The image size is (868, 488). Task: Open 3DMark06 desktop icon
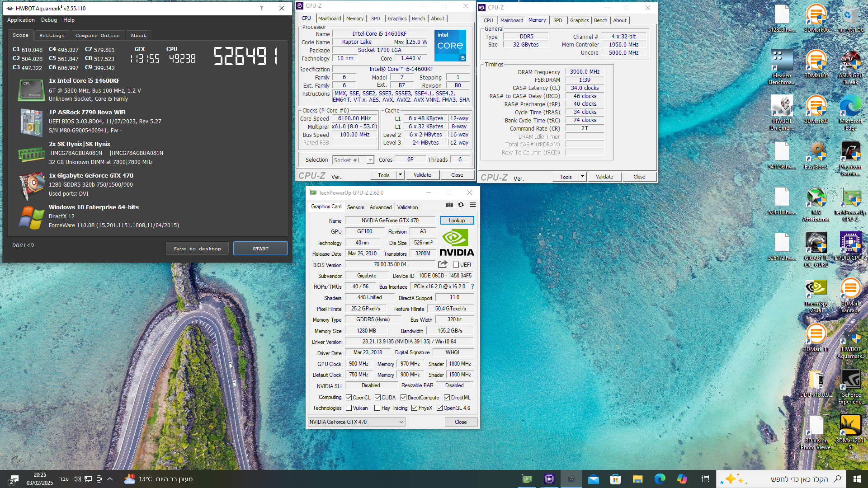[816, 18]
